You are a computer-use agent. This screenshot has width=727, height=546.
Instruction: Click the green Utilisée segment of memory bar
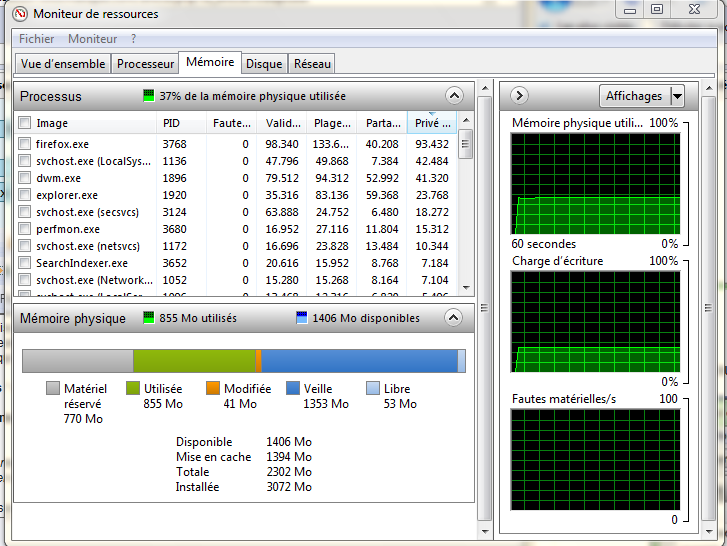point(194,361)
